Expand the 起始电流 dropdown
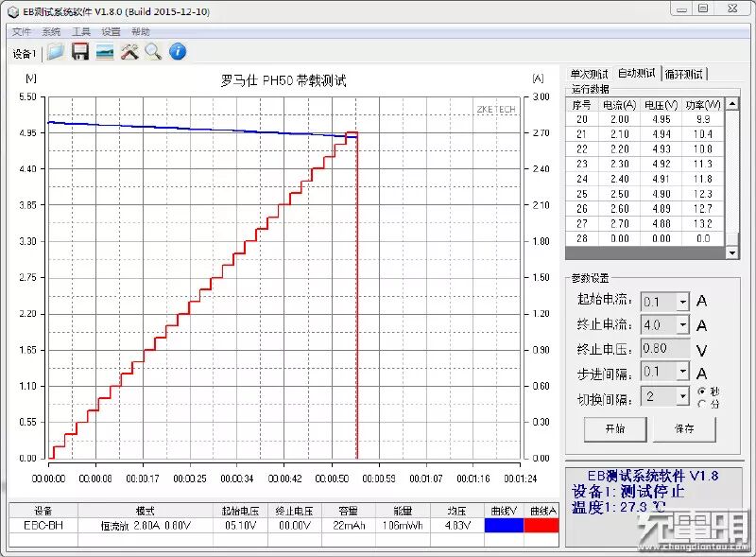This screenshot has height=557, width=756. coord(682,303)
